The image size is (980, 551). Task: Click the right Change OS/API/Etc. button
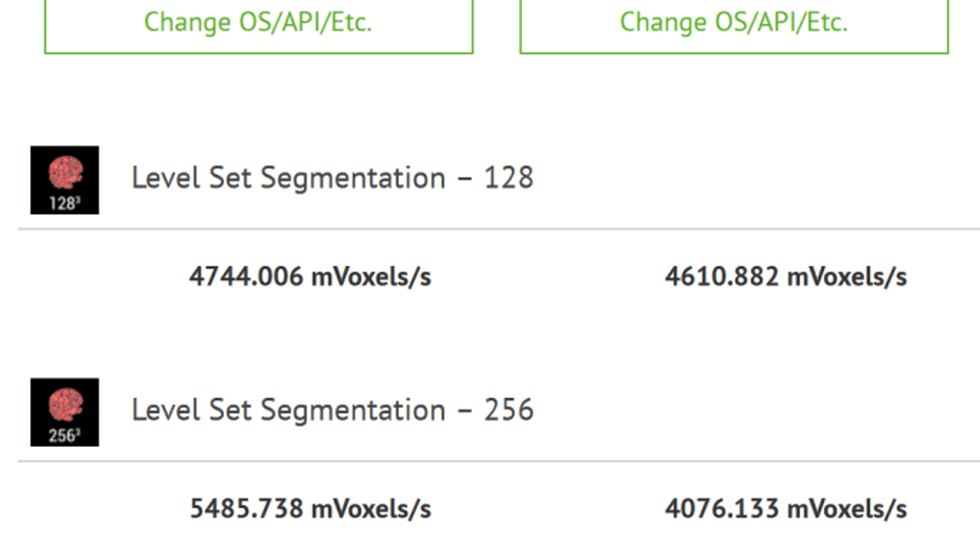click(734, 23)
